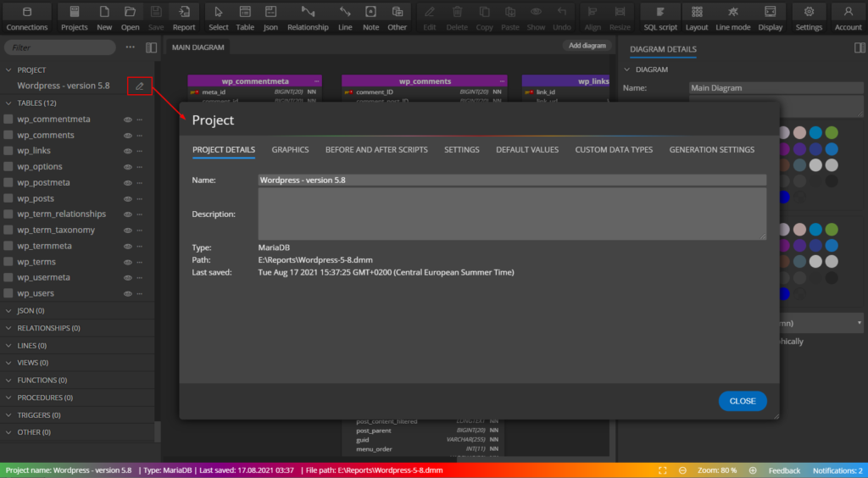The width and height of the screenshot is (868, 478).
Task: Open more options for wp_users row
Action: click(x=140, y=294)
